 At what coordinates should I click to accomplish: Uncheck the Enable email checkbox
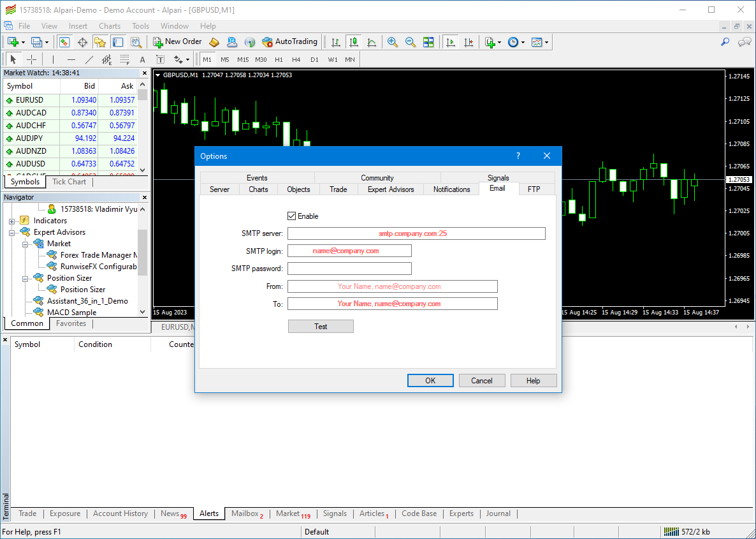click(x=291, y=216)
